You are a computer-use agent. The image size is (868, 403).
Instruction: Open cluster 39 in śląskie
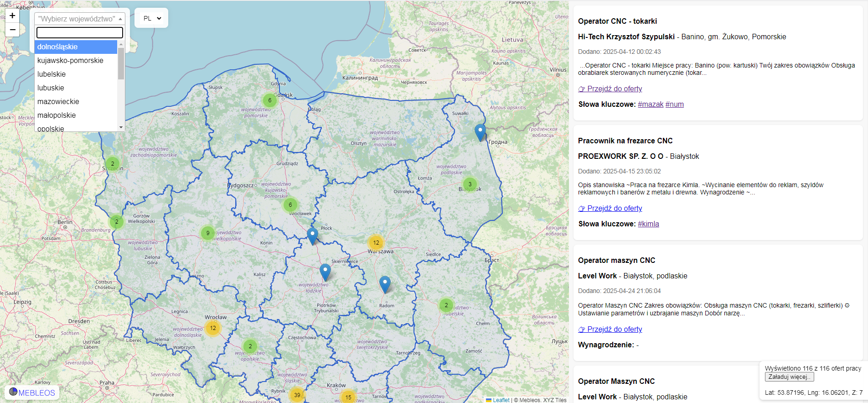click(297, 395)
